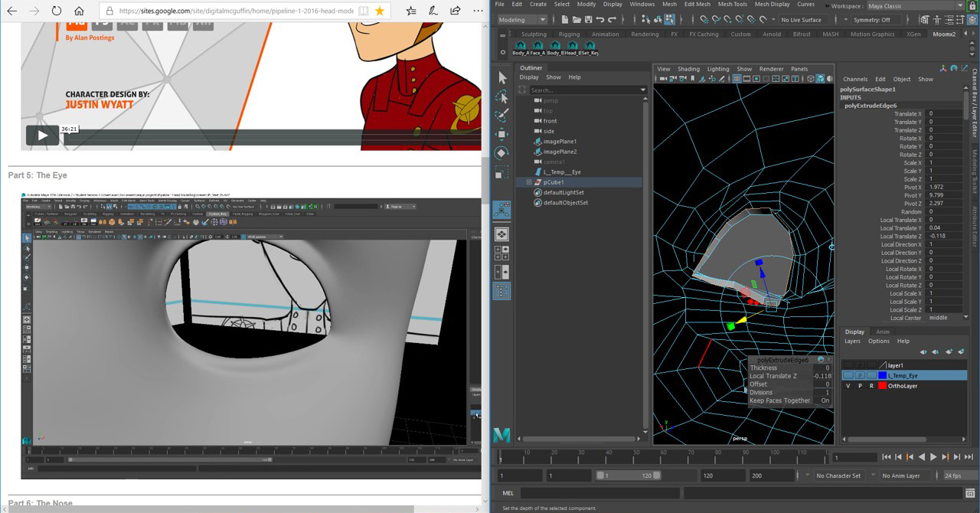Viewport: 980px width, 513px height.
Task: Expand the pCube1 node in Outliner
Action: click(x=528, y=182)
